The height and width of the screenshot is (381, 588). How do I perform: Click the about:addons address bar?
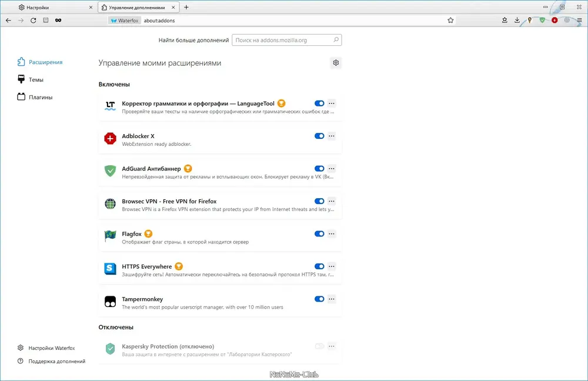click(x=292, y=21)
